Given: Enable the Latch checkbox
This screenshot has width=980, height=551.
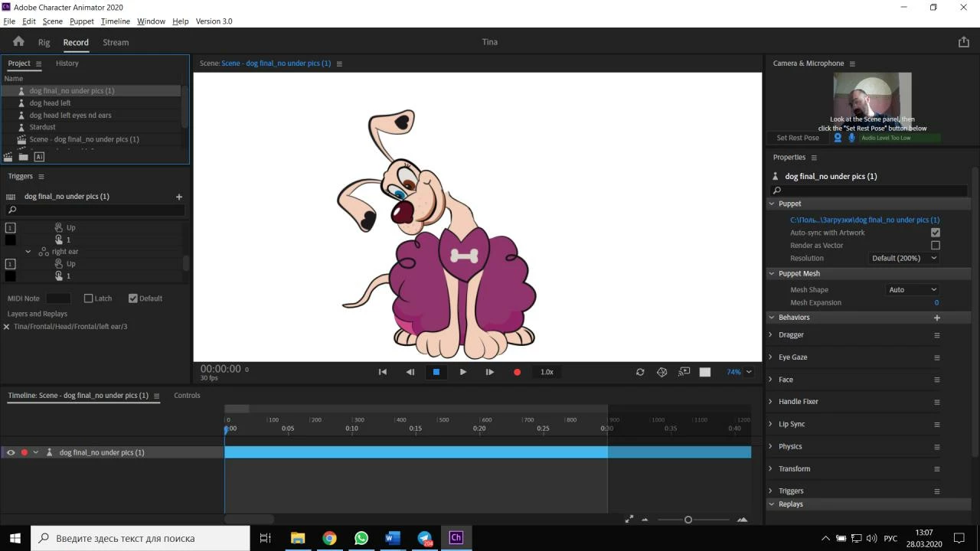Looking at the screenshot, I should click(88, 298).
